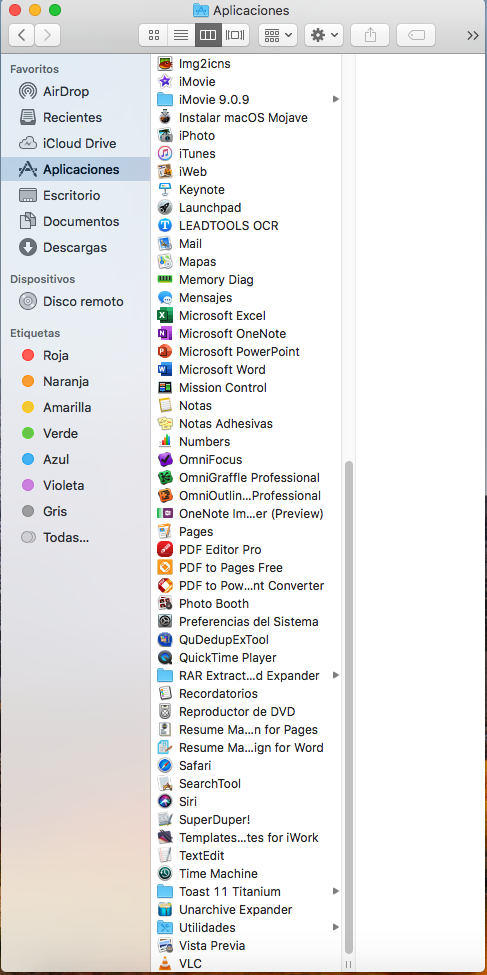Viewport: 487px width, 975px height.
Task: Click the vertical scrollbar of the app list
Action: 349,708
